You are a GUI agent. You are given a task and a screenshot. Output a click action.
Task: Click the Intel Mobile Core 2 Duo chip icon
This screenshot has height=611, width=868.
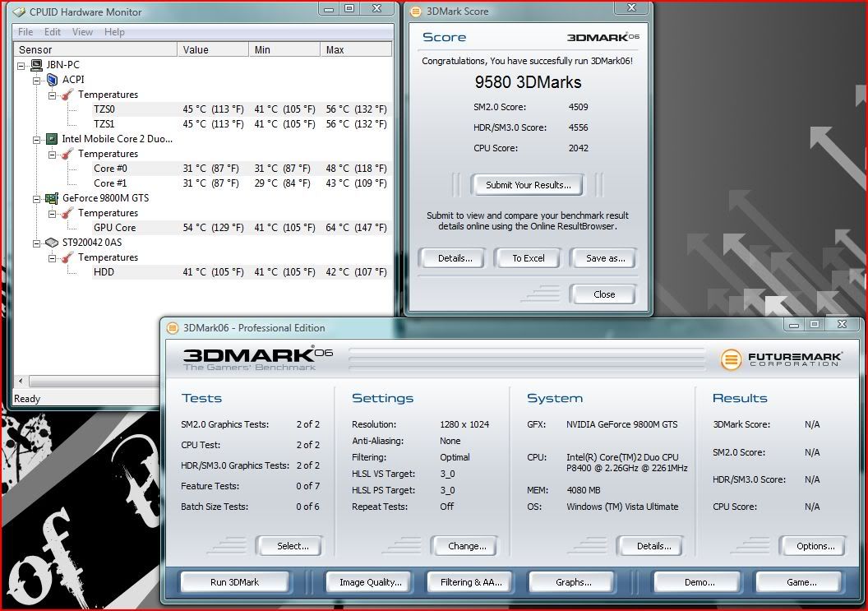(x=52, y=139)
